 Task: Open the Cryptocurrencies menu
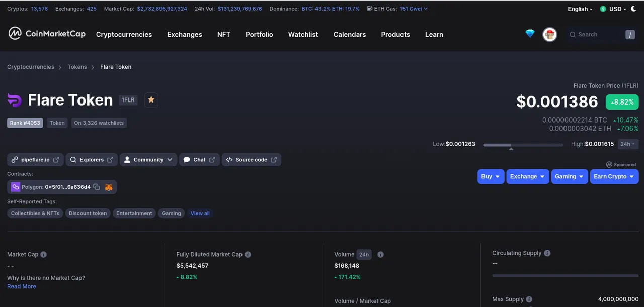124,35
